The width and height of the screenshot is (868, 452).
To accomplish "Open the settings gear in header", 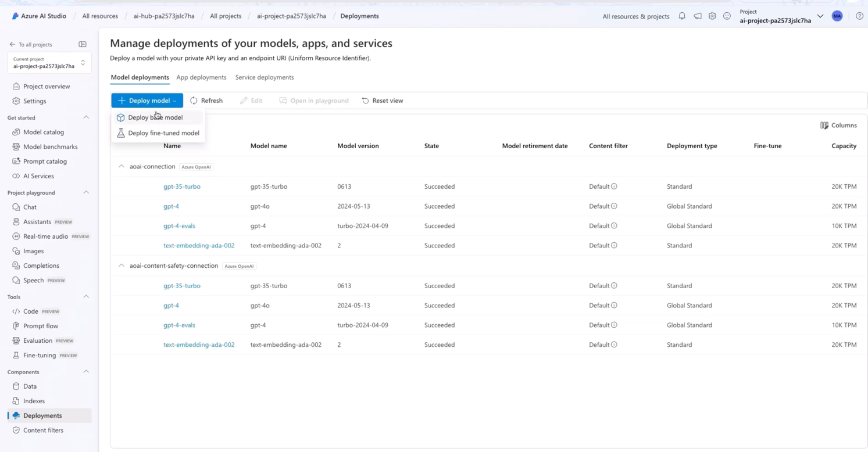I will click(x=712, y=16).
